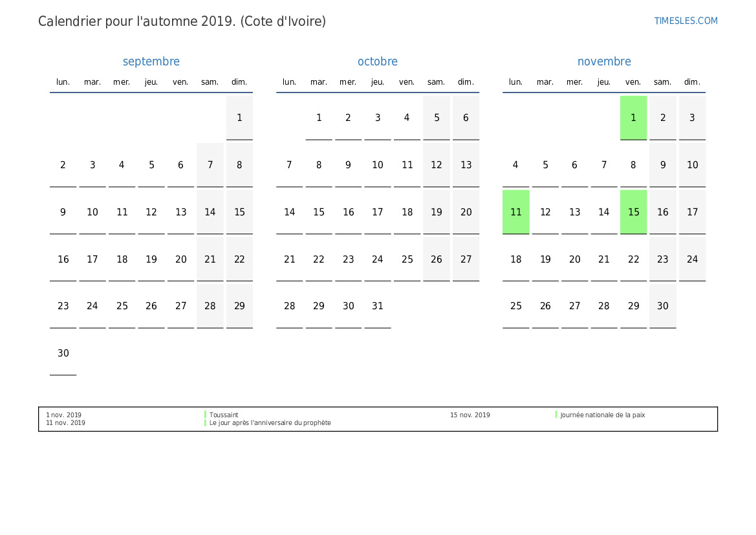Select the highlighted November 1 holiday
The height and width of the screenshot is (535, 756).
pyautogui.click(x=634, y=118)
